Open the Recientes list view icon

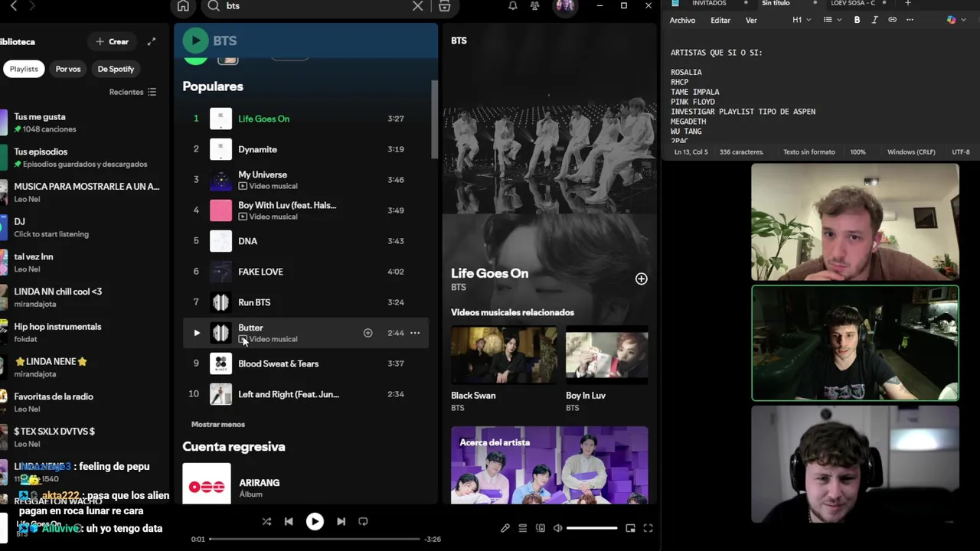pyautogui.click(x=152, y=92)
